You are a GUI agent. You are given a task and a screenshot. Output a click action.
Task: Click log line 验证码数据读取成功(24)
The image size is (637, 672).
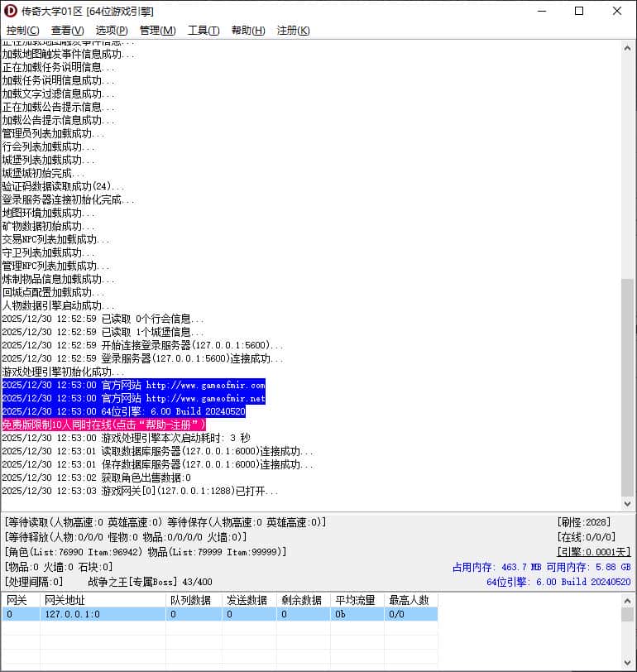point(63,186)
